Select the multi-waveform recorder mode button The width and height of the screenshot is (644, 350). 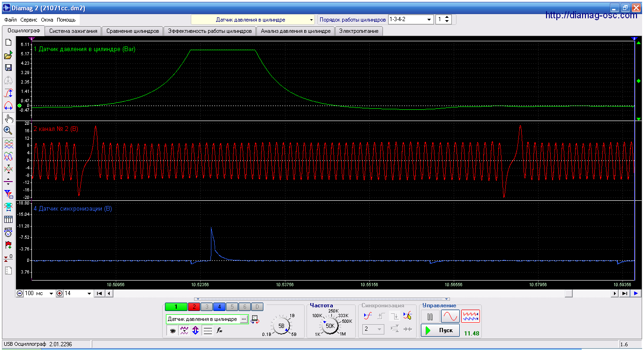[471, 317]
